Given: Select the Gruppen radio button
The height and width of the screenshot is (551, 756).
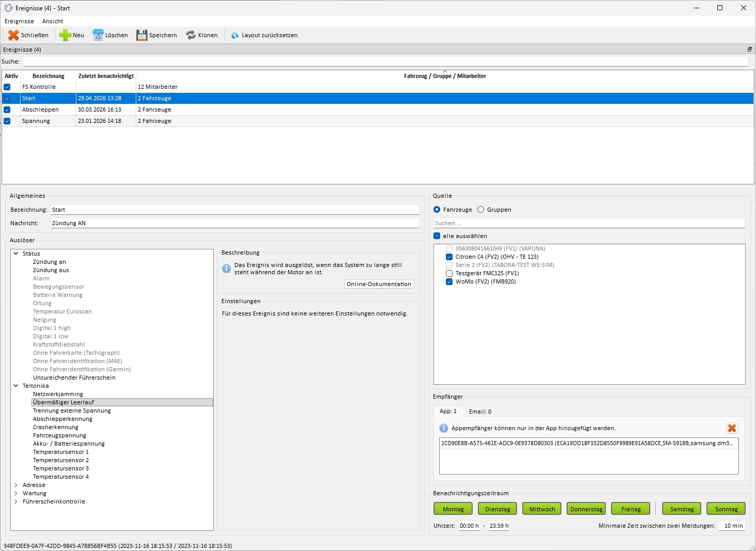Looking at the screenshot, I should (481, 210).
